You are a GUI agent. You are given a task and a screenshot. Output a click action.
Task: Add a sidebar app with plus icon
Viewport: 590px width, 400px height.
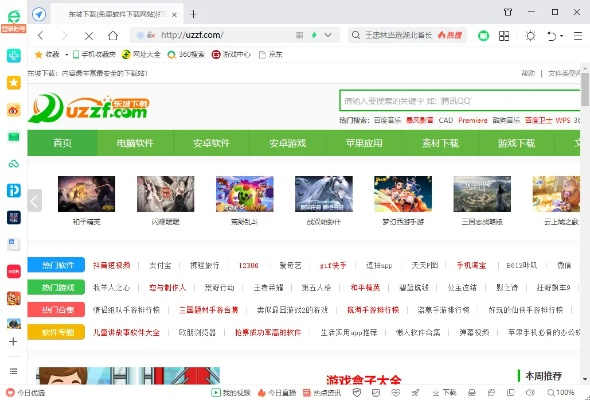[x=13, y=341]
